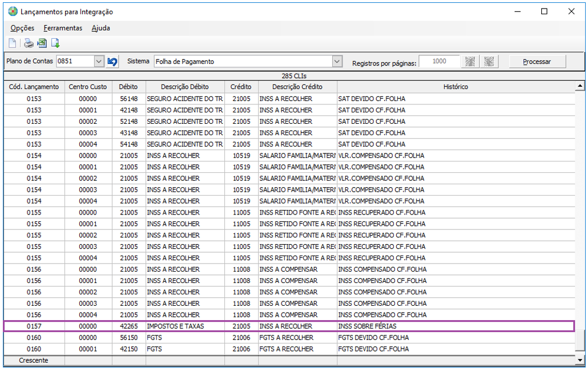
Task: Sort by Cód. Lançamento column header
Action: [34, 87]
